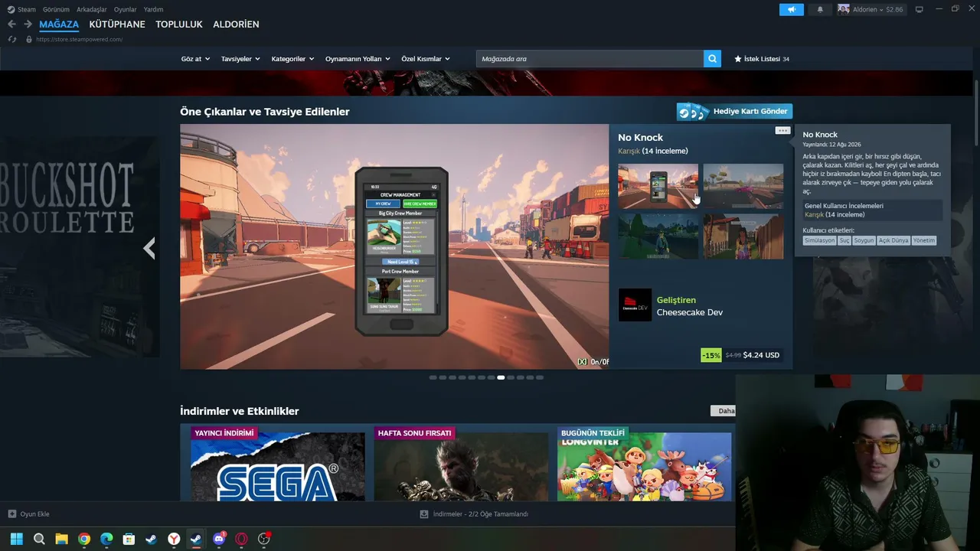Click the Suç user tag

click(x=844, y=240)
